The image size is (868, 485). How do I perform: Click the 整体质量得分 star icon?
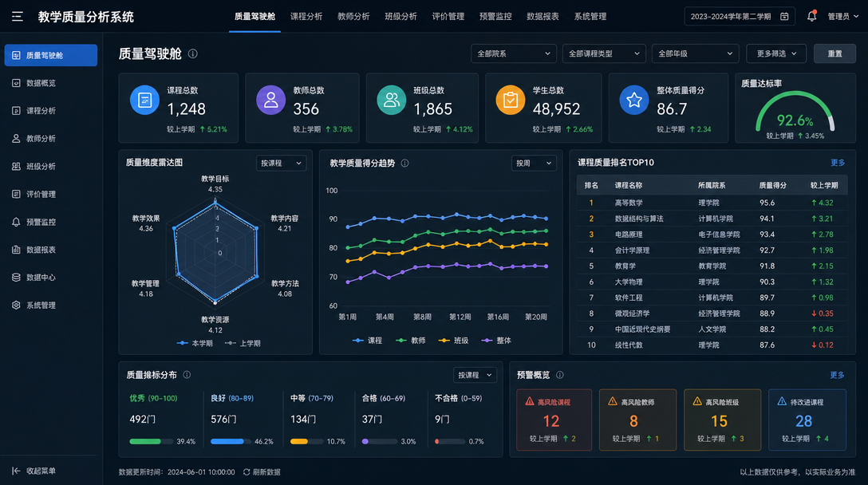point(633,101)
